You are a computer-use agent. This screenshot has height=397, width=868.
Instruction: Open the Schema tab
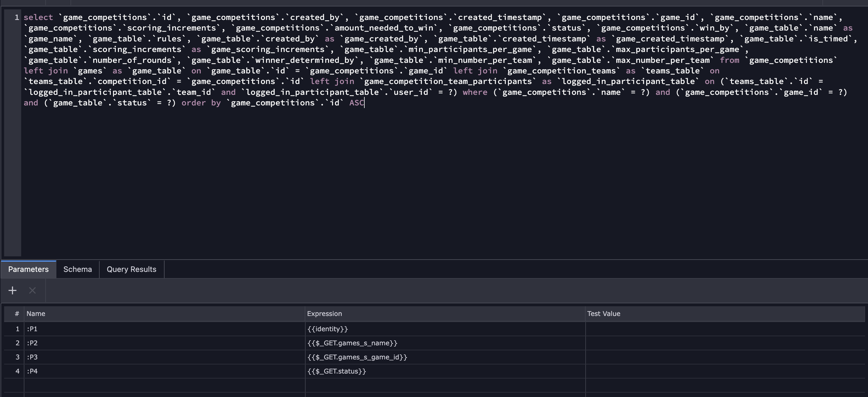pos(78,269)
